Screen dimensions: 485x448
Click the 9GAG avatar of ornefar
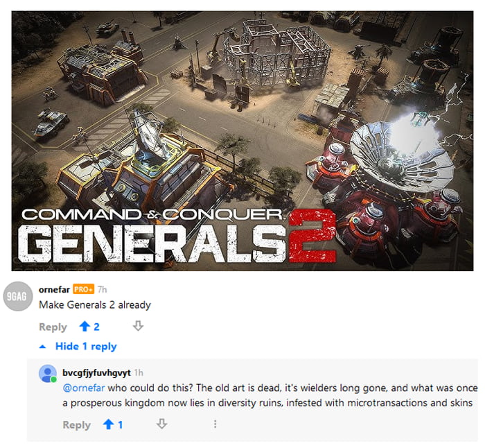[18, 296]
